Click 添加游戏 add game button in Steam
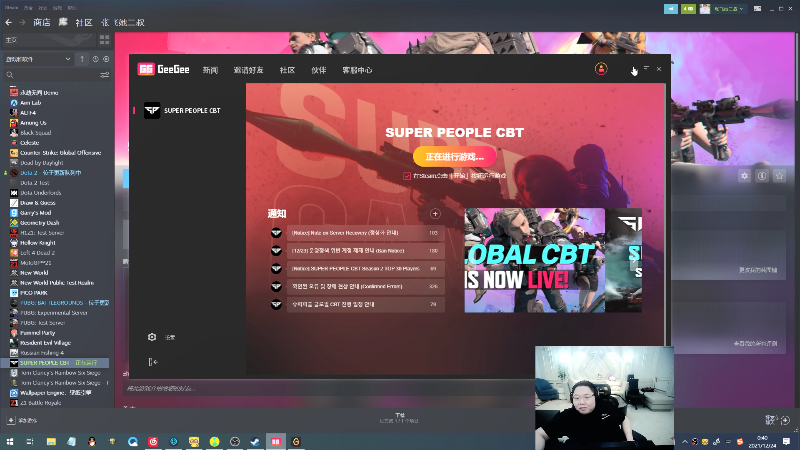The height and width of the screenshot is (450, 800). [22, 420]
